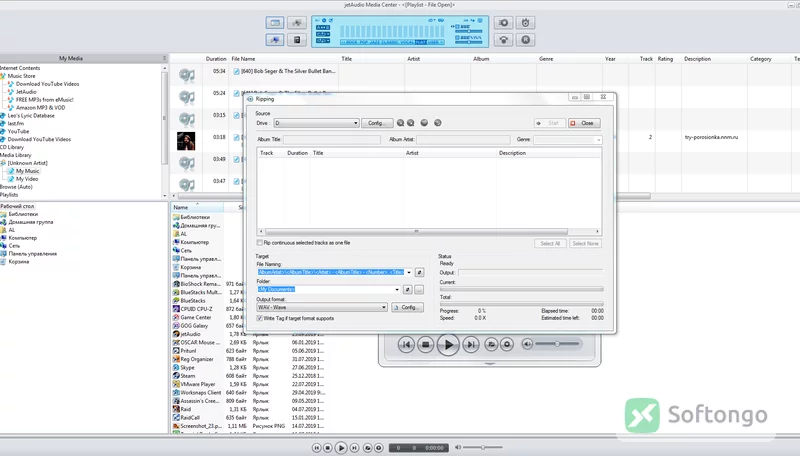Click into the Album Artist field
This screenshot has width=800, height=456.
463,139
